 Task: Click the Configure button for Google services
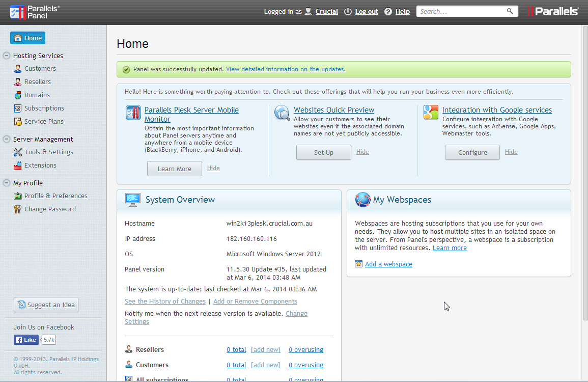tap(472, 152)
